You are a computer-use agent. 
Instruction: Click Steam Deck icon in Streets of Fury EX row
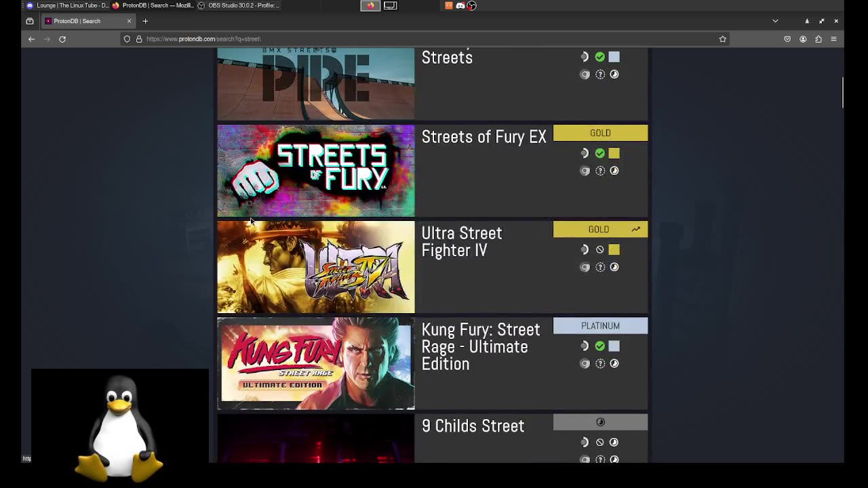click(x=585, y=153)
